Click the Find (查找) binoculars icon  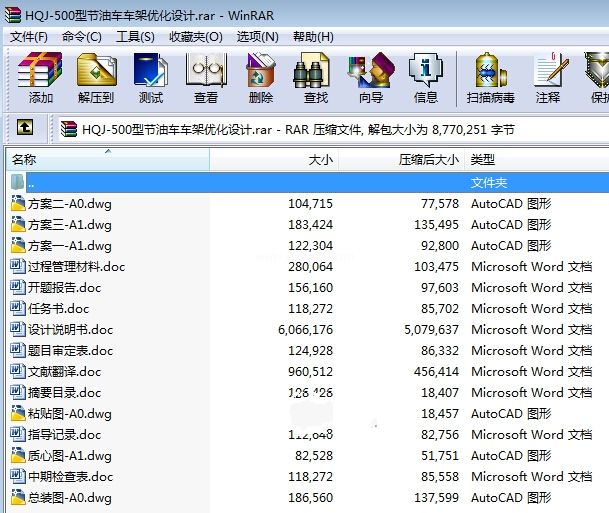(x=311, y=70)
